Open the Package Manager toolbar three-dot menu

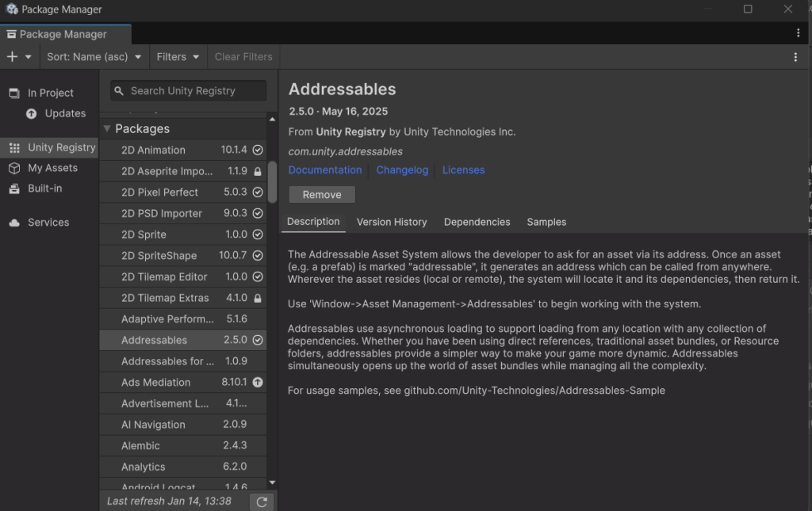pos(795,57)
